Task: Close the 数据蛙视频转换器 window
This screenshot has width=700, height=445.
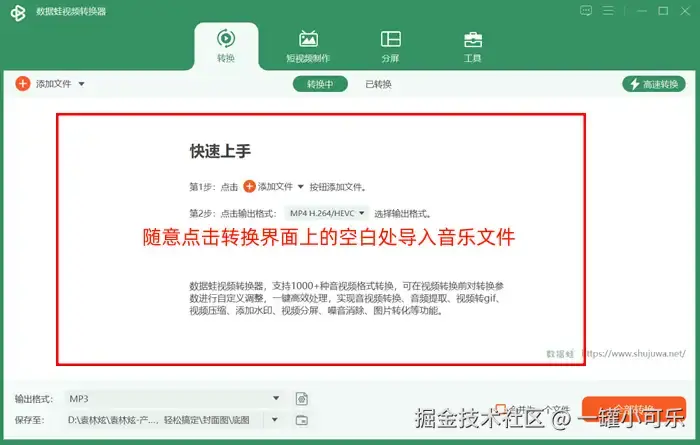Action: pos(685,11)
